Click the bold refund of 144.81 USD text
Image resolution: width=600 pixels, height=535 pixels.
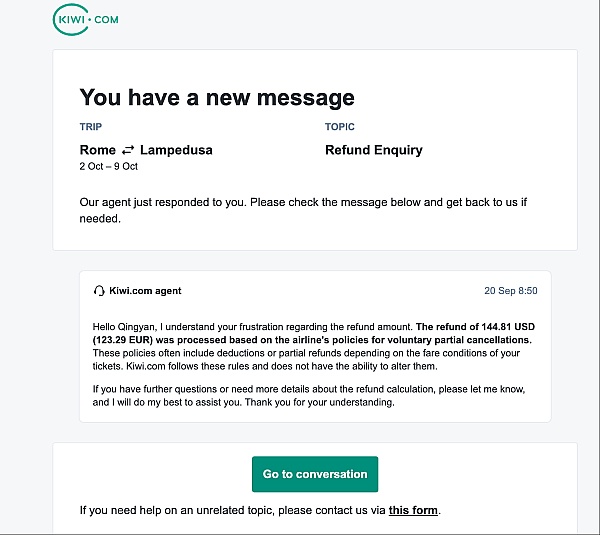point(473,327)
